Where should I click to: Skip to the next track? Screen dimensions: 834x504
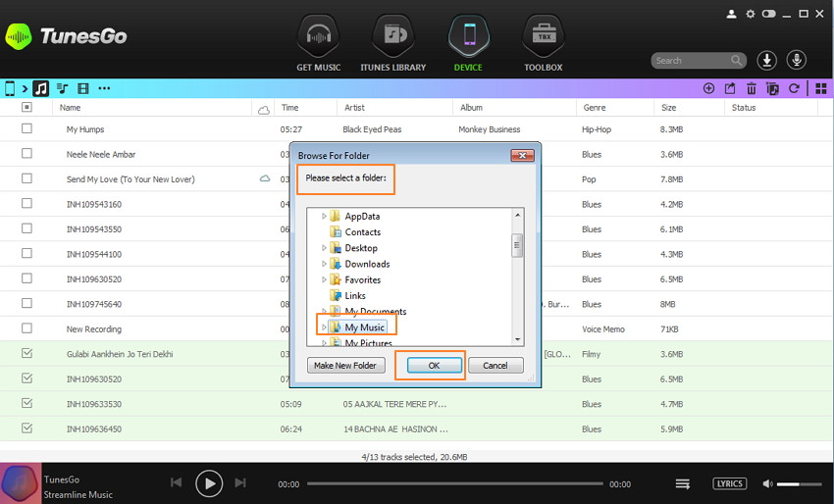pyautogui.click(x=240, y=482)
